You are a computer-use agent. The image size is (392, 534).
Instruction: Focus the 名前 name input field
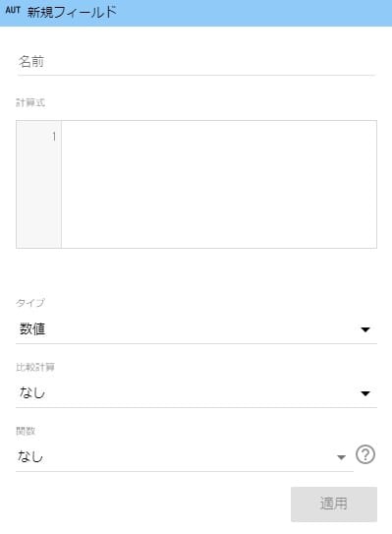(196, 62)
